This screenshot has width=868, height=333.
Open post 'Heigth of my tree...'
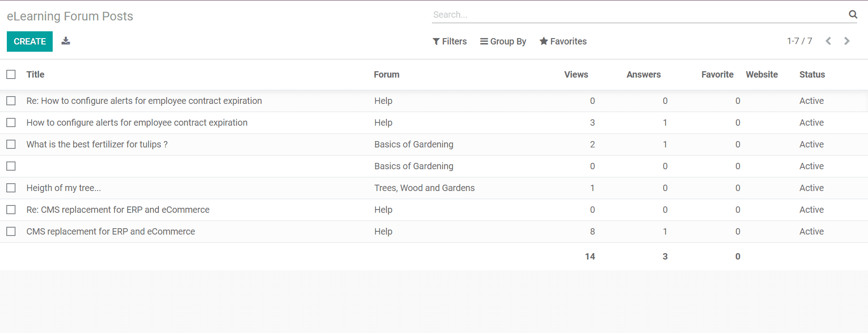64,188
